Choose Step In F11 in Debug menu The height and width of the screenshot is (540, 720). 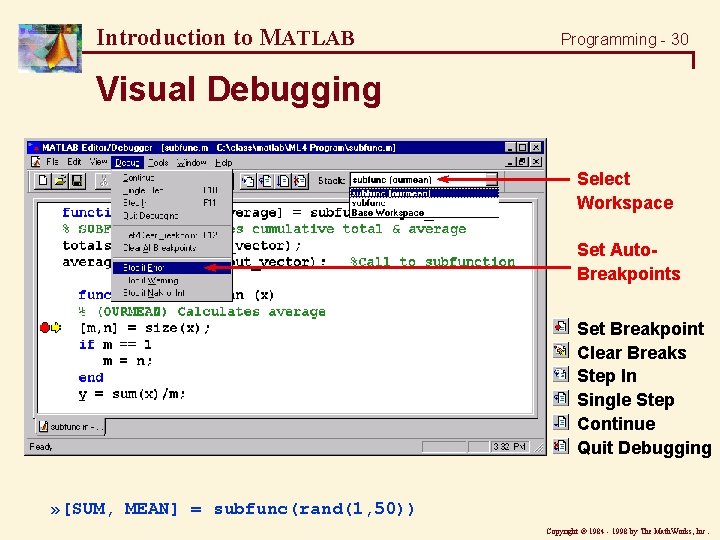click(x=172, y=202)
